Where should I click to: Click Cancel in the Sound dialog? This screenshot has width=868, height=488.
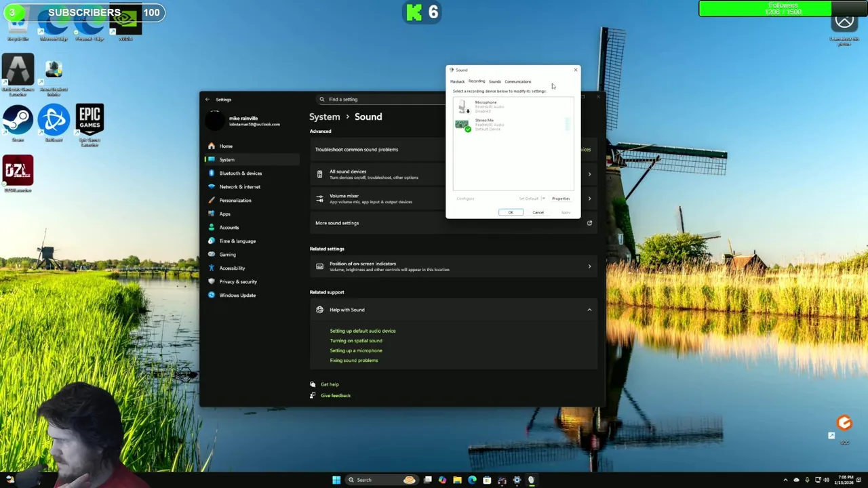click(x=538, y=212)
